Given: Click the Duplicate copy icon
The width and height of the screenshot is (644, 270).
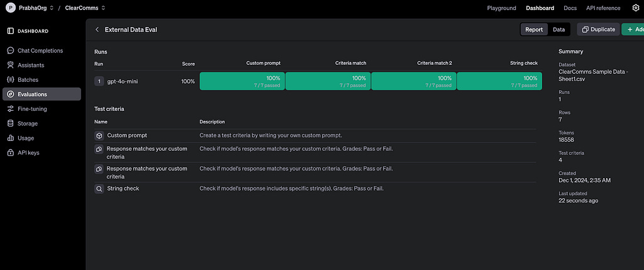Looking at the screenshot, I should 586,30.
